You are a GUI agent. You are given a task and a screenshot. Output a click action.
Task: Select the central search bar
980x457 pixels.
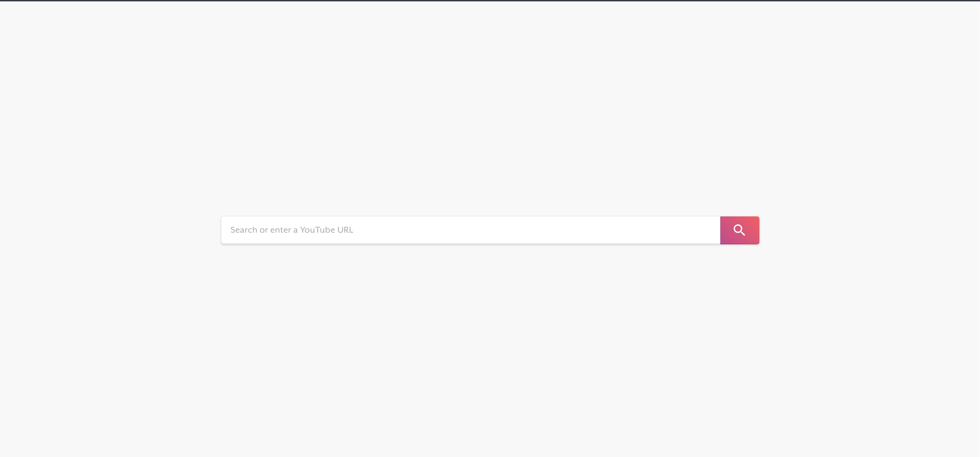point(471,230)
